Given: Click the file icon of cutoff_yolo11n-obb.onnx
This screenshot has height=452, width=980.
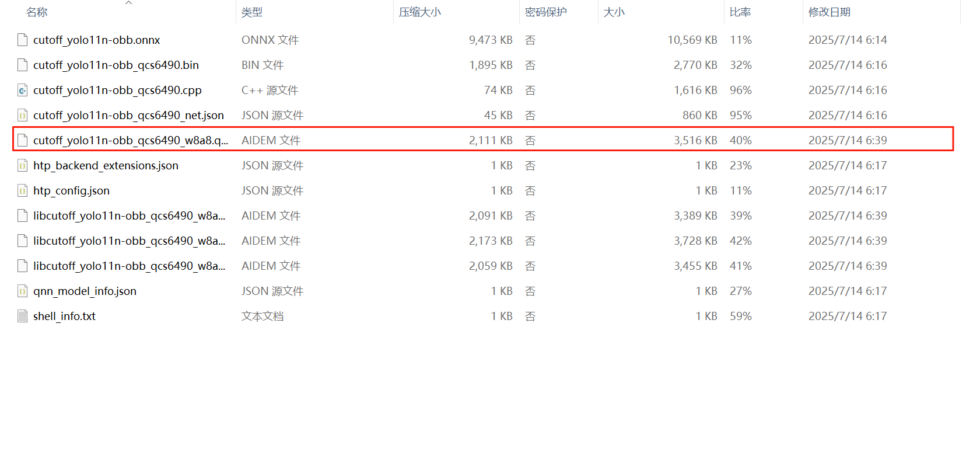Looking at the screenshot, I should point(22,40).
